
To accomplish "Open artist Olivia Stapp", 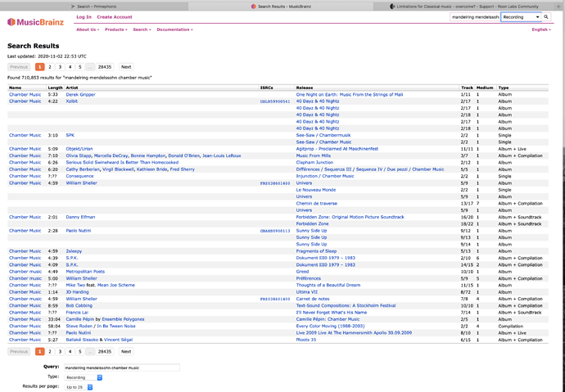I will click(79, 155).
